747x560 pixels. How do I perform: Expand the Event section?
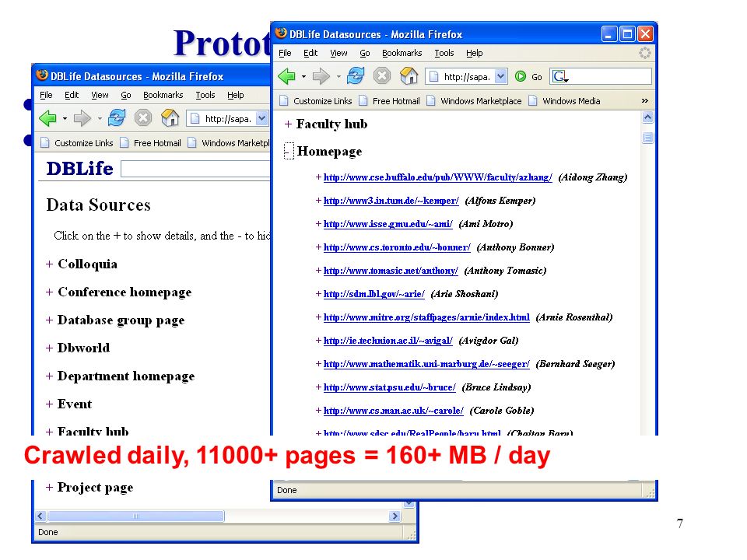coord(49,404)
